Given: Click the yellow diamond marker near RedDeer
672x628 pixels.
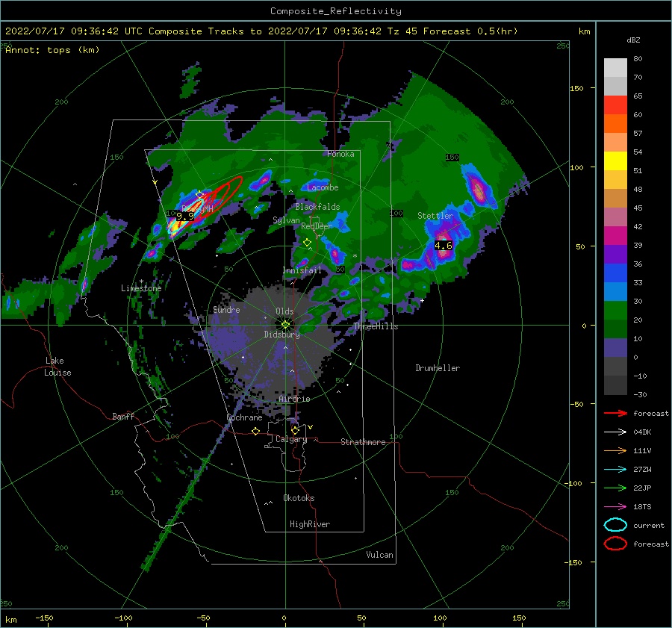Looking at the screenshot, I should point(308,243).
